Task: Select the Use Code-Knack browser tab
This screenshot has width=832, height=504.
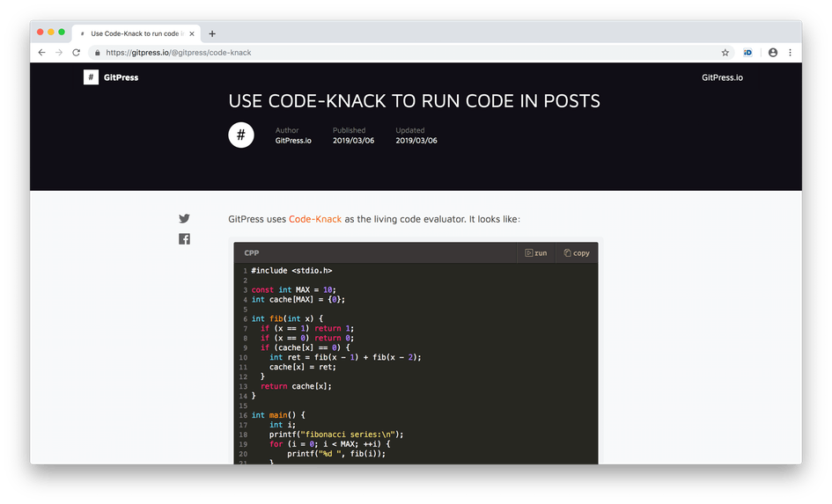Action: pos(136,33)
